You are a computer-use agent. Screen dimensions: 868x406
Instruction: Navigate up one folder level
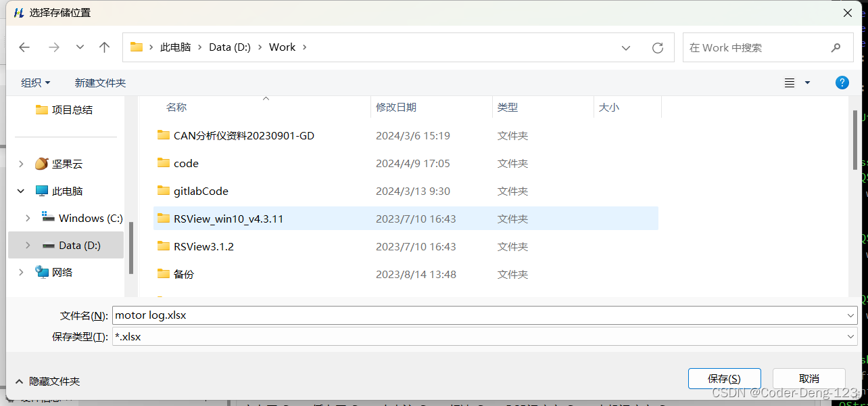[x=104, y=47]
